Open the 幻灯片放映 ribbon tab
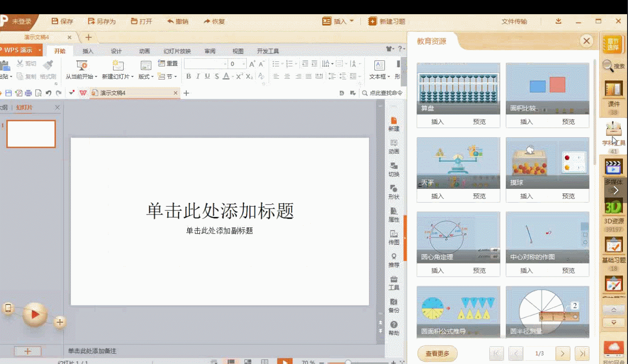Viewport: 628px width, 364px height. pos(177,51)
